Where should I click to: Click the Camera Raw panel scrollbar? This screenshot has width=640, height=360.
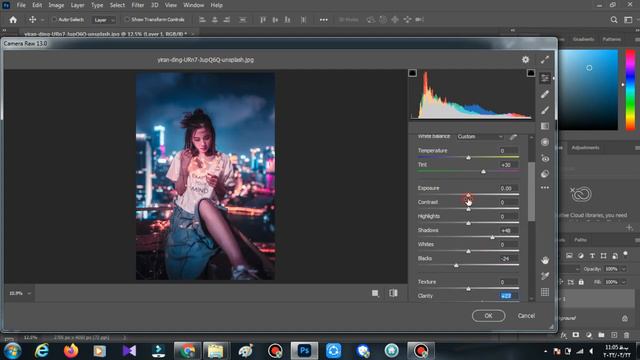click(531, 192)
